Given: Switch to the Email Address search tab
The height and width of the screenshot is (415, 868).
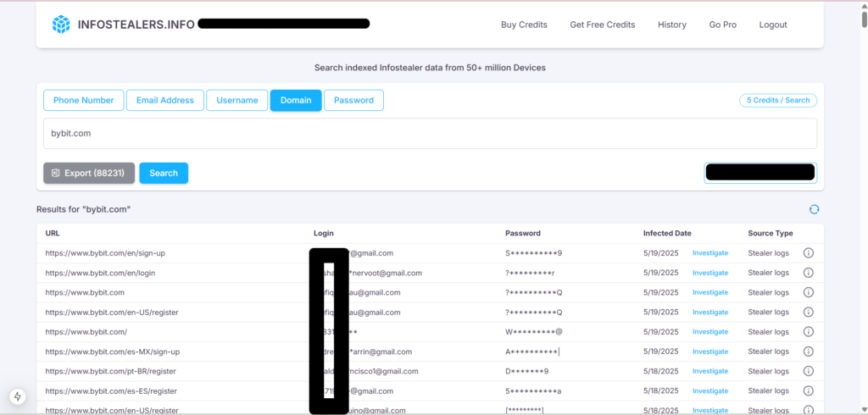Looking at the screenshot, I should 165,100.
